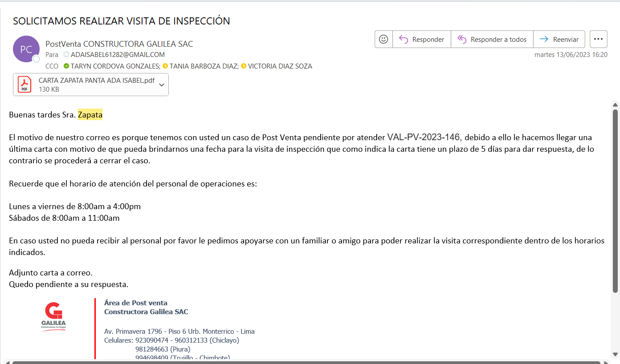The image size is (620, 364).
Task: Click the highlighted word Zapata
Action: pyautogui.click(x=90, y=115)
